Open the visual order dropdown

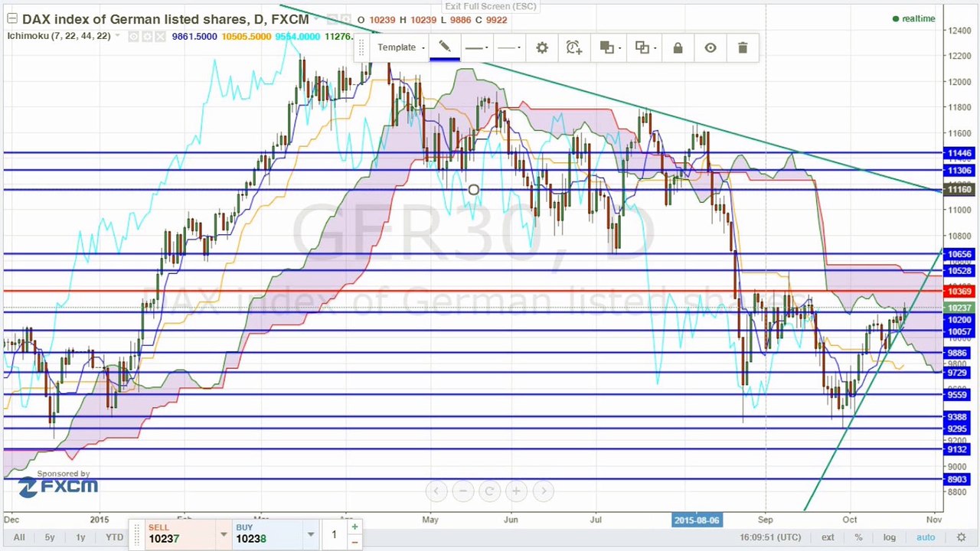(609, 47)
